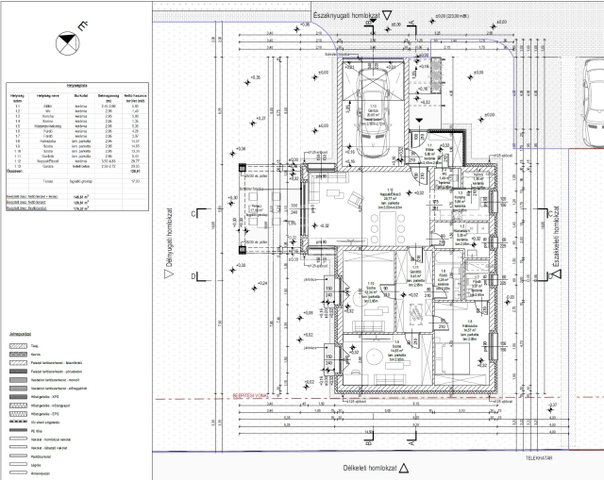Click the upper terrace column

tap(242, 168)
